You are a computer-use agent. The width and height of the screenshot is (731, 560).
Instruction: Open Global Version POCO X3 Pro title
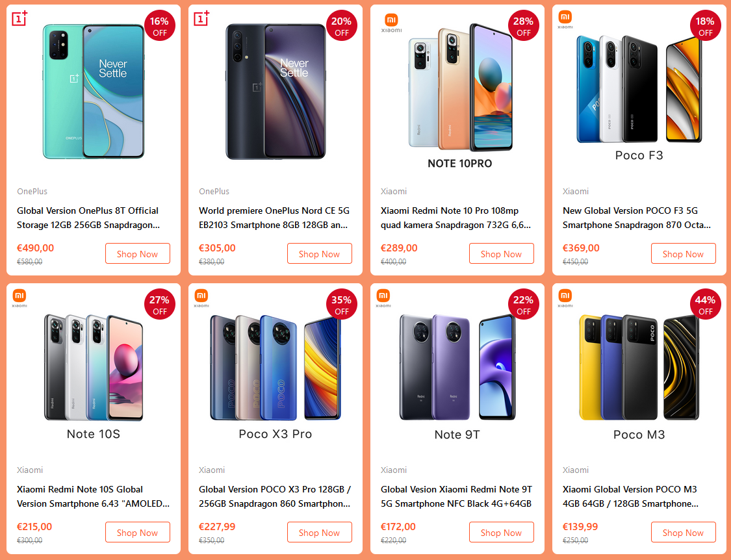(x=275, y=496)
